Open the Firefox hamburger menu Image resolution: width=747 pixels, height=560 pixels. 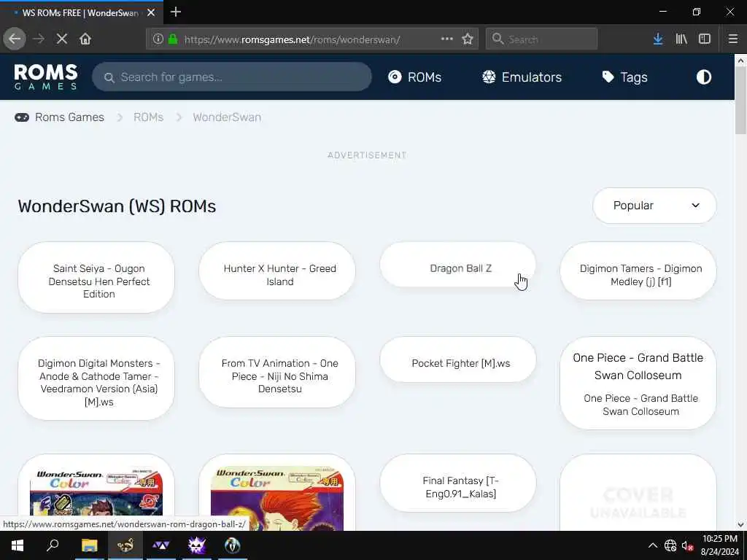pyautogui.click(x=733, y=39)
